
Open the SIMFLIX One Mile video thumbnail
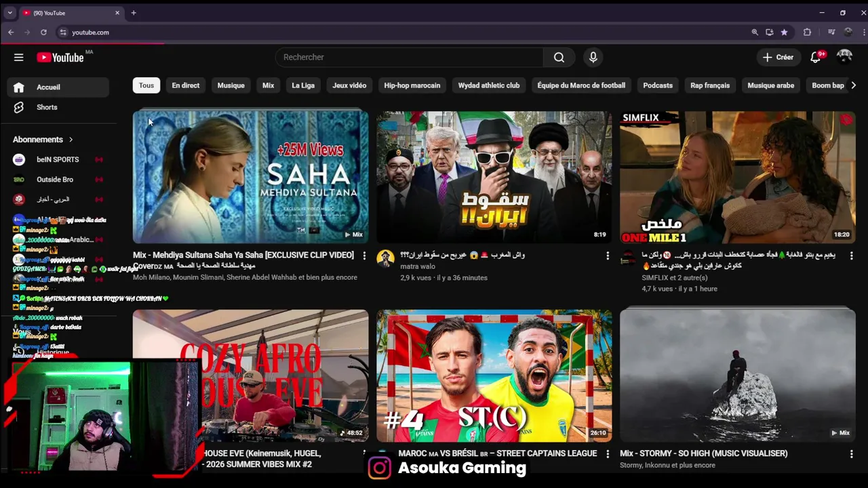[x=738, y=177]
